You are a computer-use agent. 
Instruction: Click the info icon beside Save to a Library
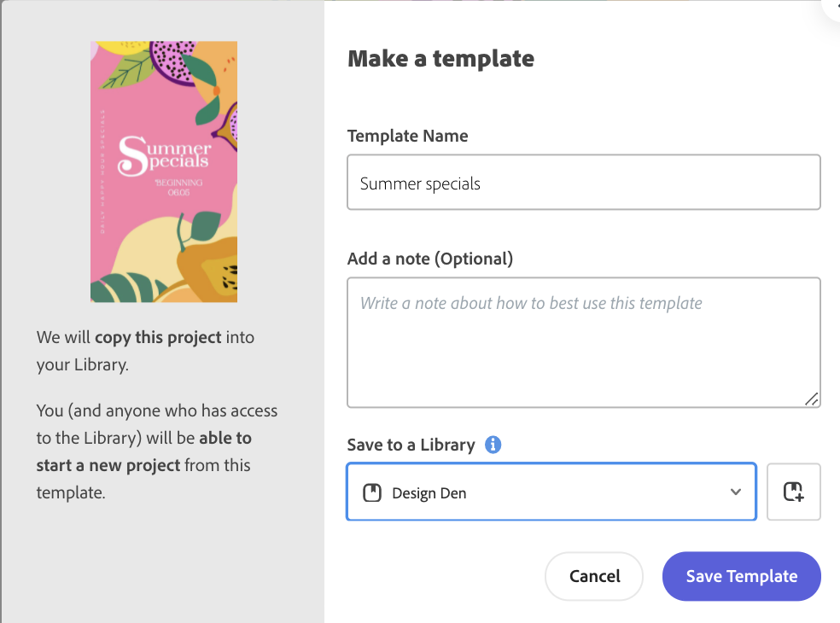493,445
